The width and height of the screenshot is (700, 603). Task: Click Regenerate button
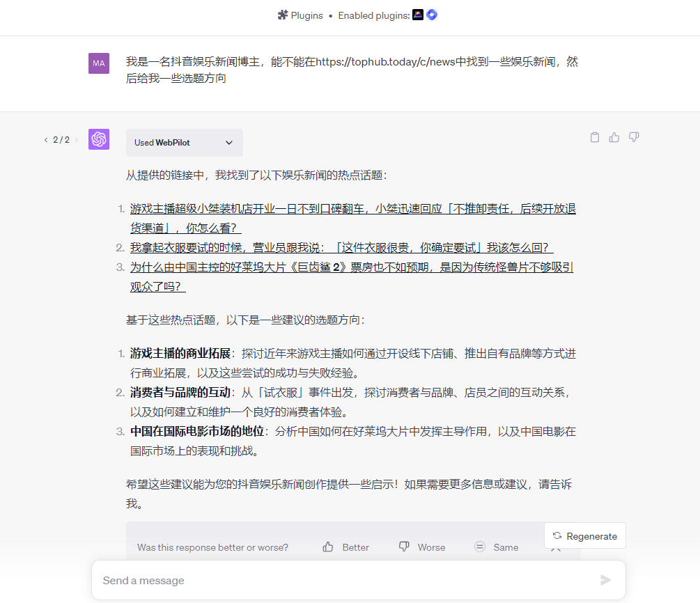(x=585, y=535)
